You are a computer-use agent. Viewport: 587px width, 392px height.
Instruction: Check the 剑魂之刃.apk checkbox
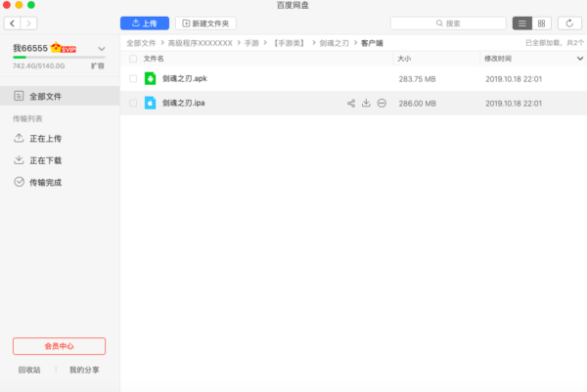coord(132,78)
